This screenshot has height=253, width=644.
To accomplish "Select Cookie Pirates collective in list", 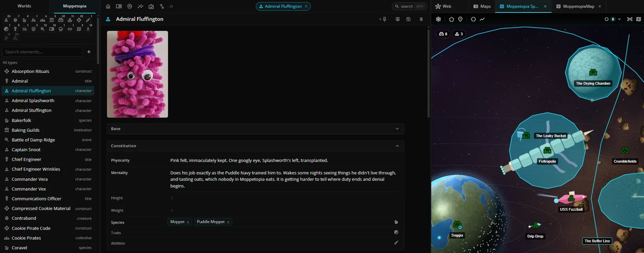I will [48, 238].
